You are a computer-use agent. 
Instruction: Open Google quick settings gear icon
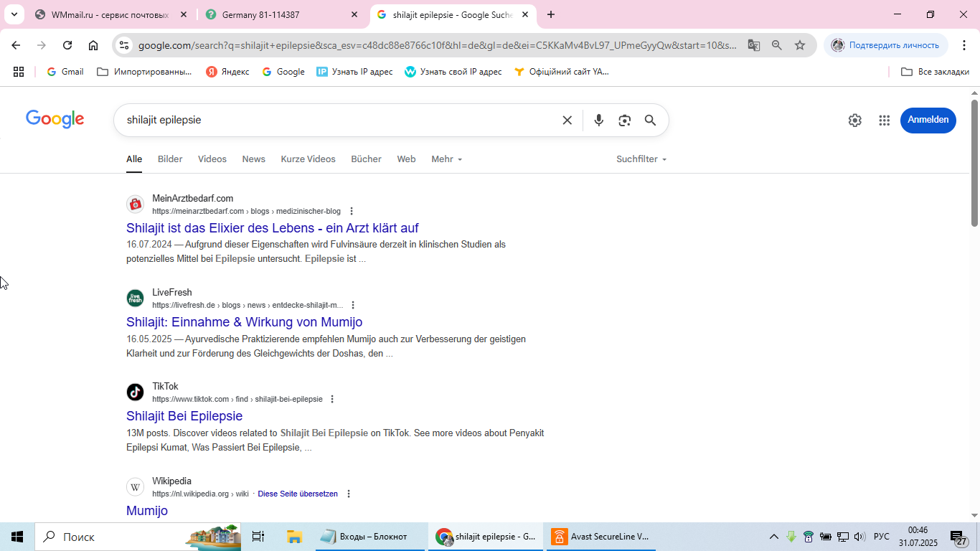(854, 121)
